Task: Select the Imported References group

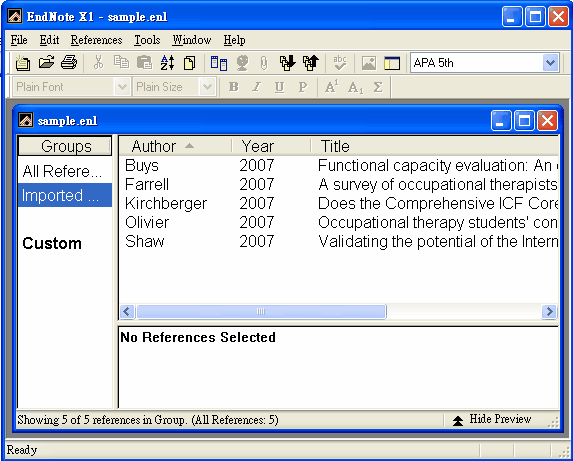Action: click(65, 195)
